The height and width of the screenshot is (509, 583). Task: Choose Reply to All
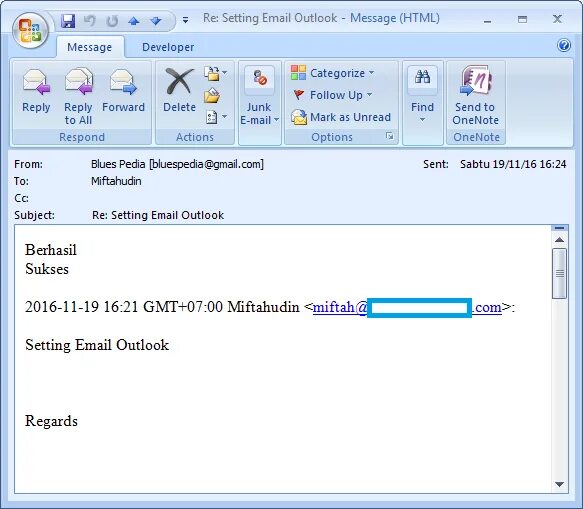pos(78,96)
